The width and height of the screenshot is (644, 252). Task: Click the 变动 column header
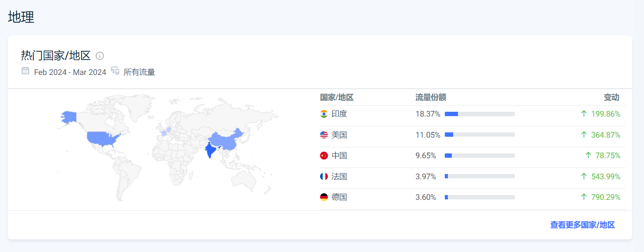point(612,97)
